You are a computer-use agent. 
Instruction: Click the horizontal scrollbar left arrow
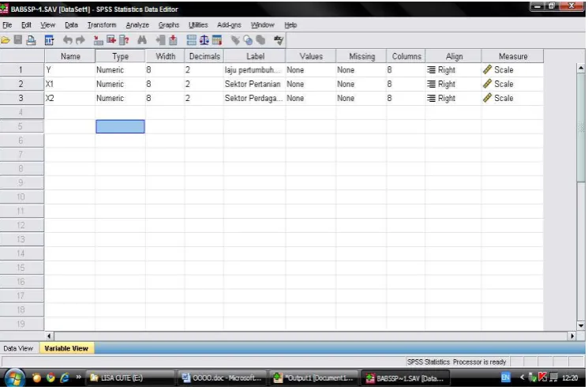coord(49,336)
